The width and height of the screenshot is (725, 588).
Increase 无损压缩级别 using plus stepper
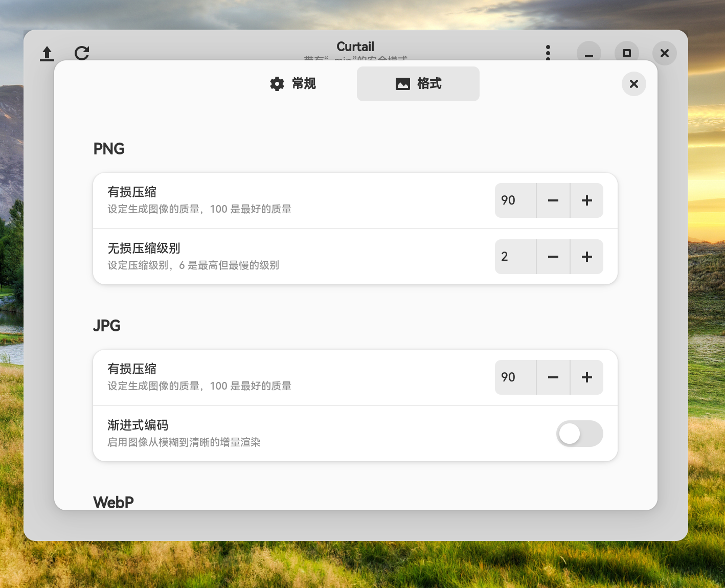586,257
